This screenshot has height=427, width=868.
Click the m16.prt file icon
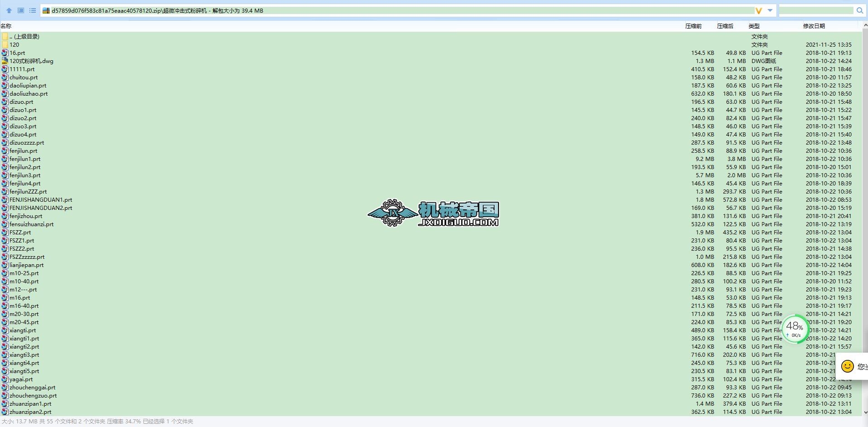[5, 298]
